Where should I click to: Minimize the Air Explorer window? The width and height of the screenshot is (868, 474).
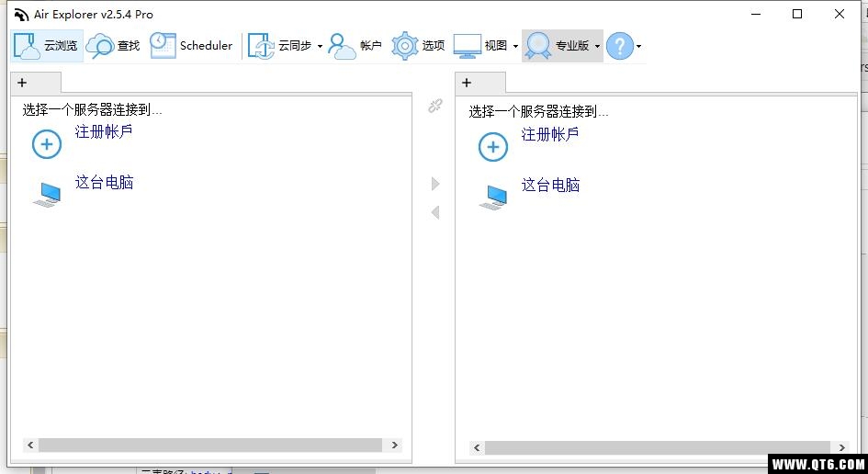(755, 15)
